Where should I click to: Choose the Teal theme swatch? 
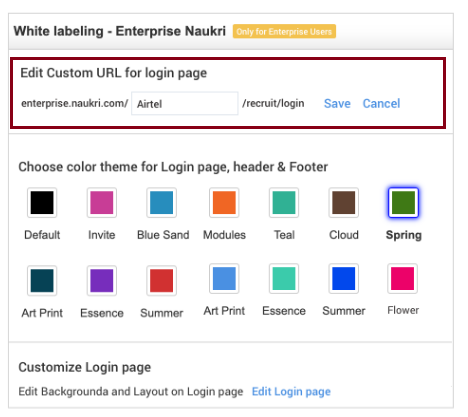(284, 202)
